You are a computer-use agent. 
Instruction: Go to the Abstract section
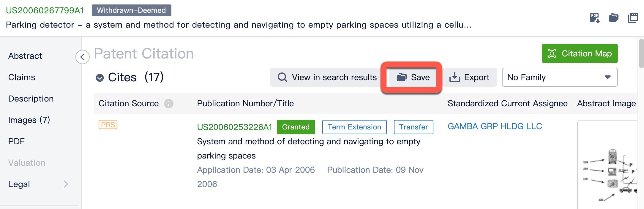point(25,56)
